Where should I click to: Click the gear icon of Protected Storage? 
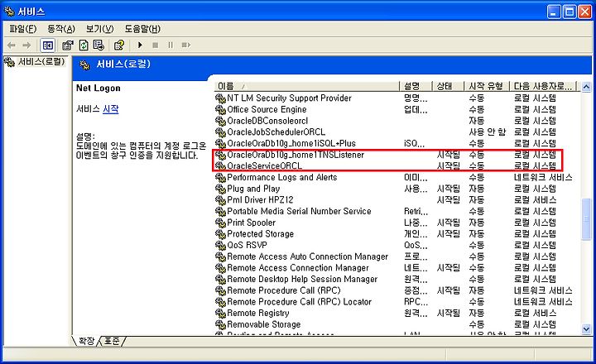220,234
